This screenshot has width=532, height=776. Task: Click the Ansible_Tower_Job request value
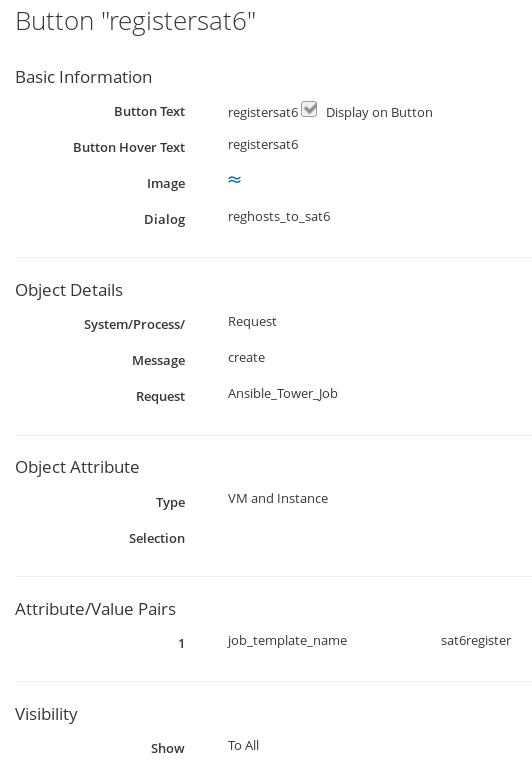(283, 393)
